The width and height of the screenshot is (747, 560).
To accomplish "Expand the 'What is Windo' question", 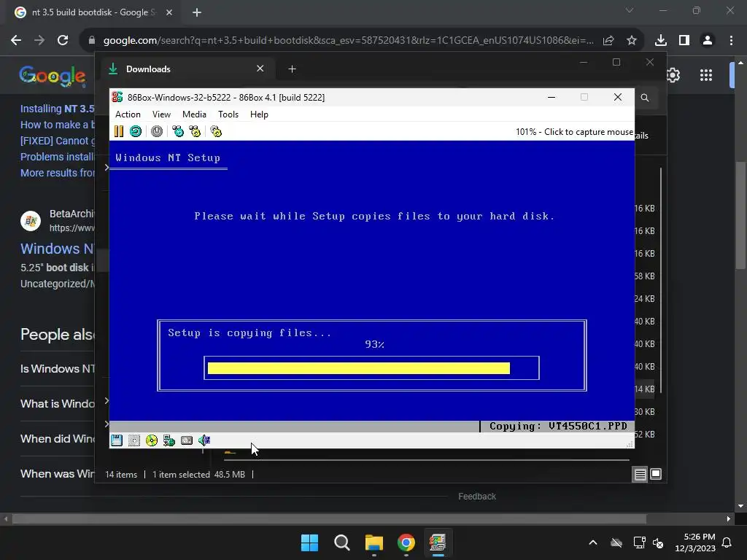I will (57, 404).
